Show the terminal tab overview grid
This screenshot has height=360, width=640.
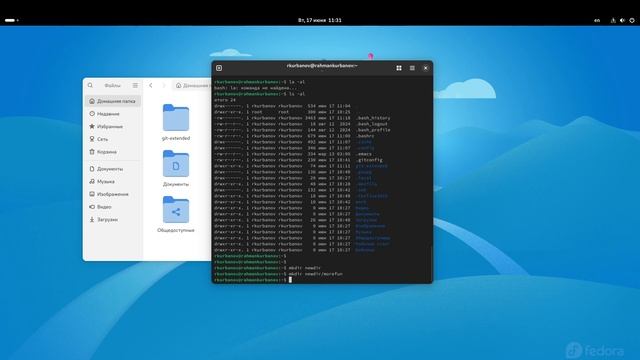click(399, 68)
